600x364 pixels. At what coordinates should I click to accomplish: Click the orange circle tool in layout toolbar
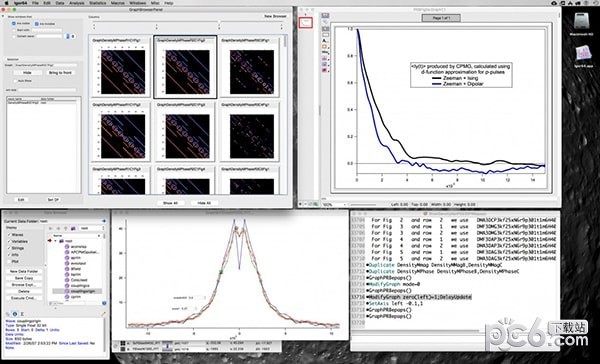[x=325, y=46]
